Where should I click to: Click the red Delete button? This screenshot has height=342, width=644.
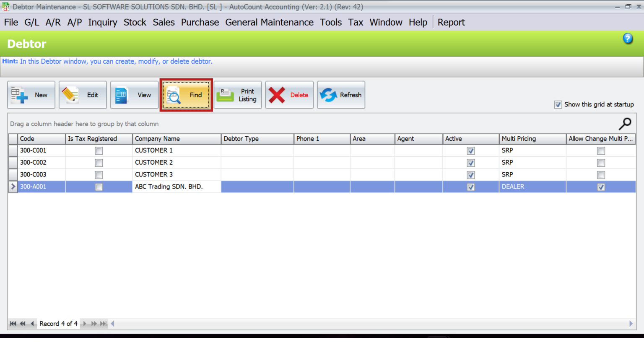click(x=289, y=95)
